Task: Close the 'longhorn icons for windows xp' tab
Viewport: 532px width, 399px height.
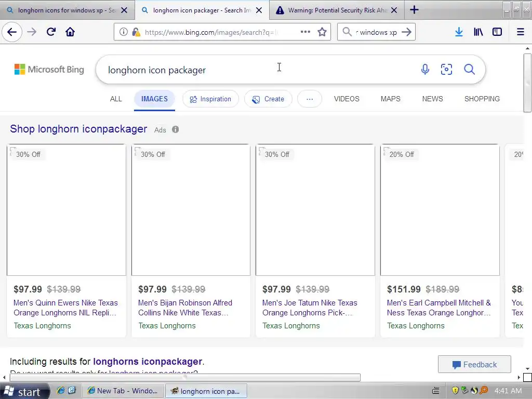Action: [x=124, y=10]
